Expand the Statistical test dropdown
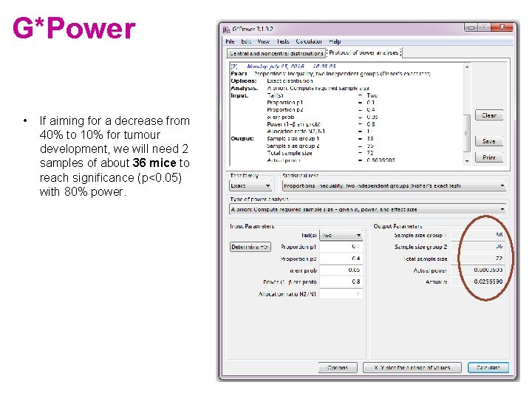Image resolution: width=532 pixels, height=399 pixels. [394, 186]
